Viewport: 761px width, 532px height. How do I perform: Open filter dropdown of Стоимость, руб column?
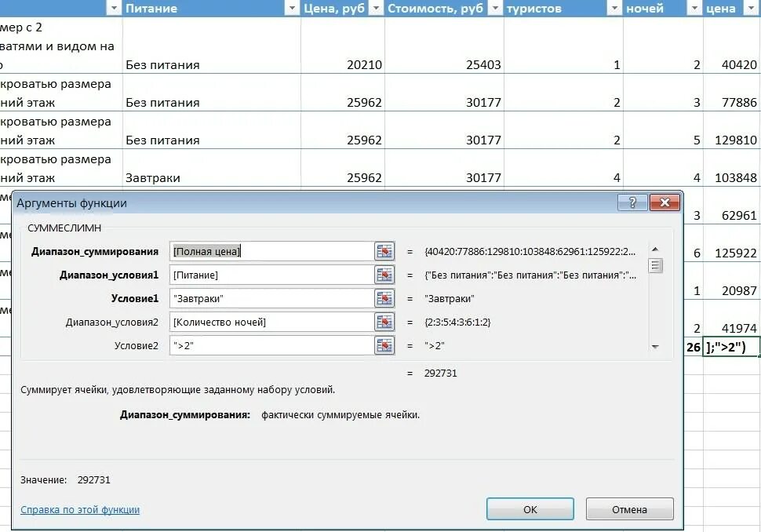point(495,9)
